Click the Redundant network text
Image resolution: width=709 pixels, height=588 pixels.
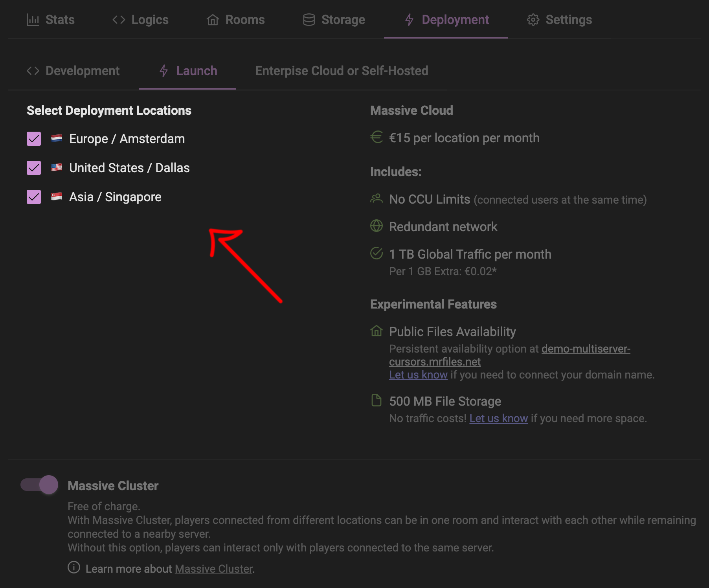click(x=443, y=227)
